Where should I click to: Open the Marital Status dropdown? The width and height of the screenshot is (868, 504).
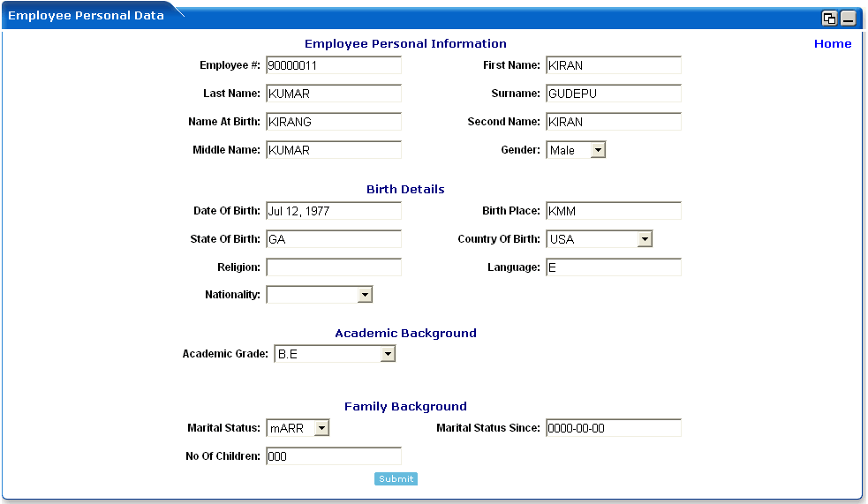[x=298, y=428]
